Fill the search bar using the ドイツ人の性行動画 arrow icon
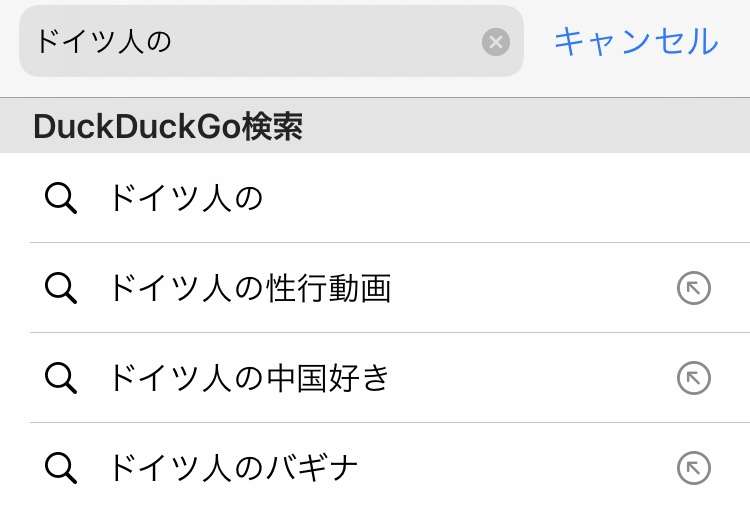The height and width of the screenshot is (512, 750). point(694,288)
